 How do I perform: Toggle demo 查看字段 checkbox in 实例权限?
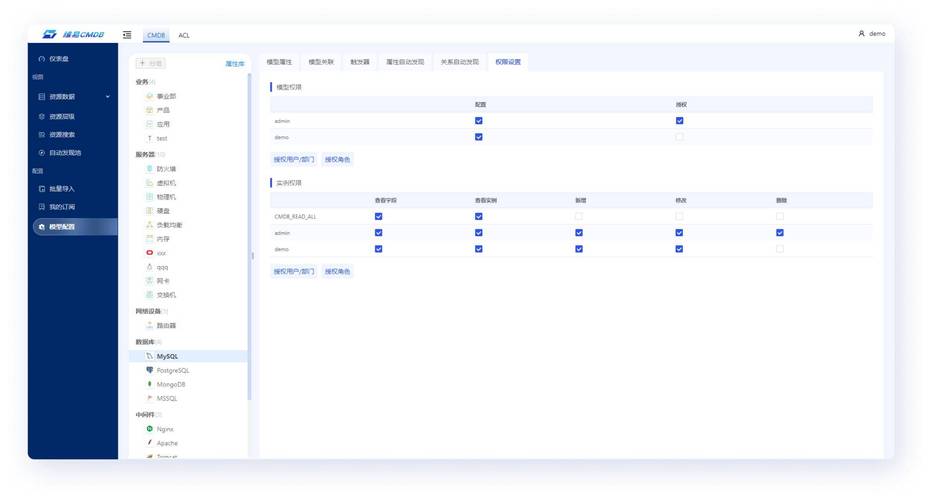click(379, 249)
